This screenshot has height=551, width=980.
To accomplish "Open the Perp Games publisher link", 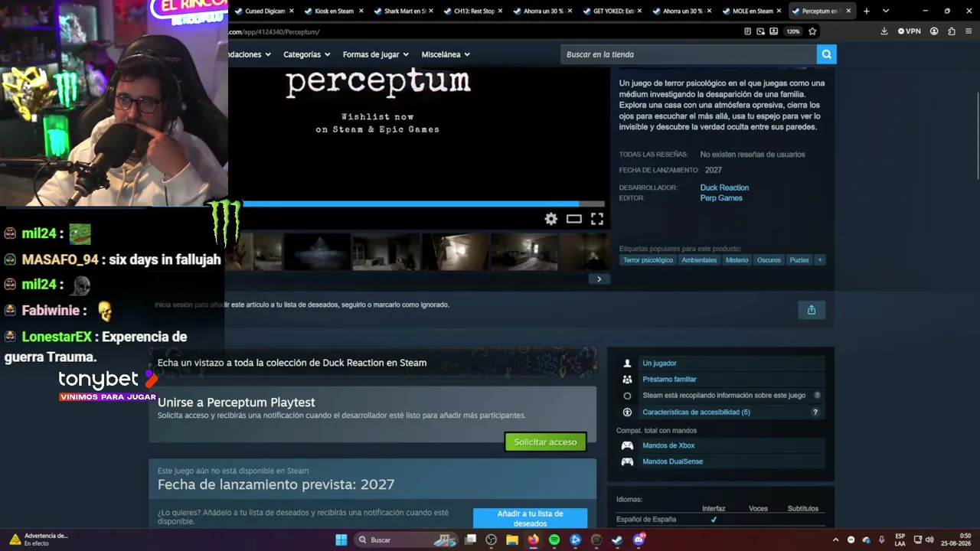I will (x=721, y=198).
